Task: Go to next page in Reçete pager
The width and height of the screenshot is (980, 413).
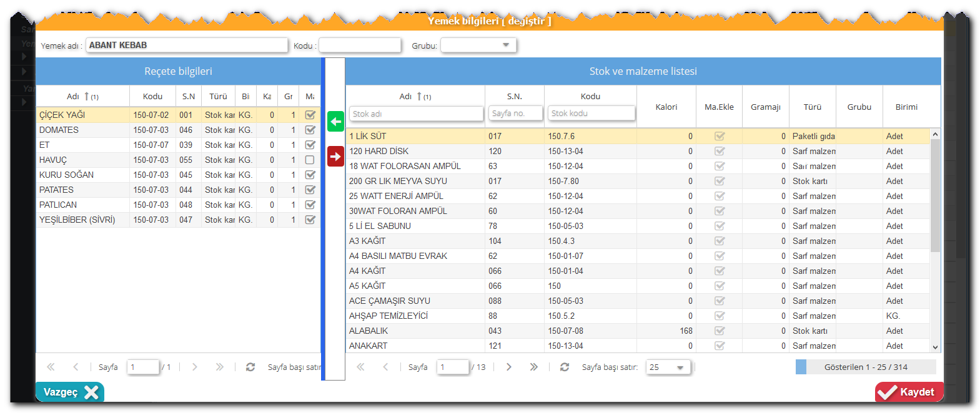Action: pos(194,367)
